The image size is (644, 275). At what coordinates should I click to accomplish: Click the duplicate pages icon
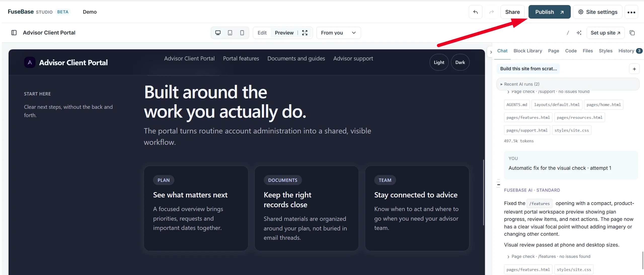[632, 33]
